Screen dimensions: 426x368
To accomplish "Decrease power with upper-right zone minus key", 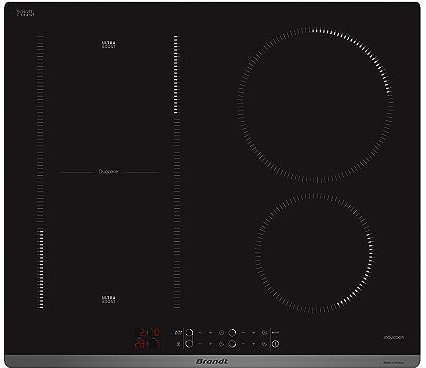I will 243,333.
